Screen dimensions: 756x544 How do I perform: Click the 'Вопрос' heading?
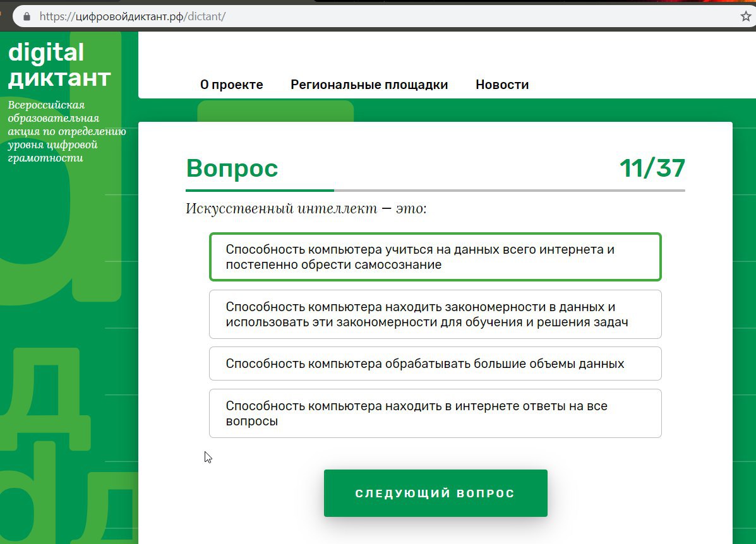click(x=232, y=168)
